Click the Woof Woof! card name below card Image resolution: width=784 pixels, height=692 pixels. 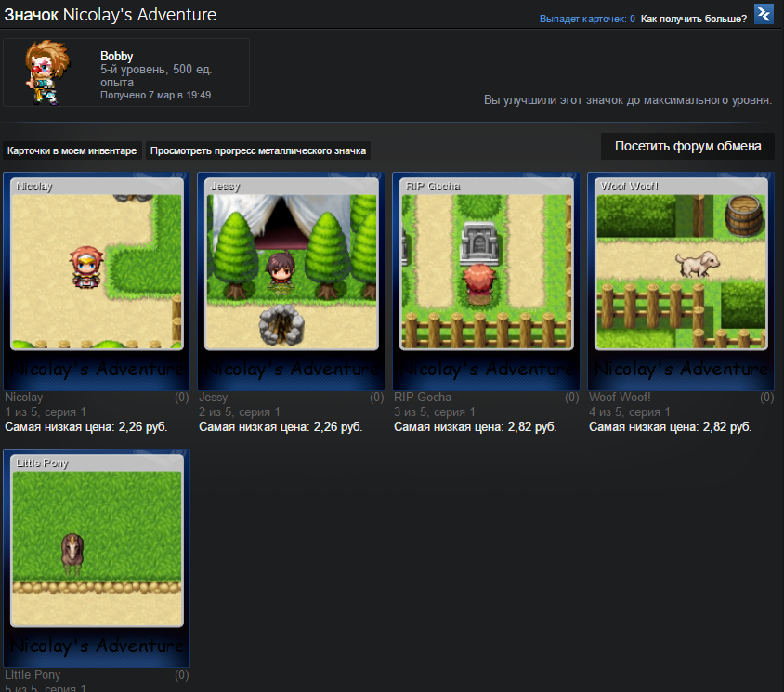[x=620, y=398]
